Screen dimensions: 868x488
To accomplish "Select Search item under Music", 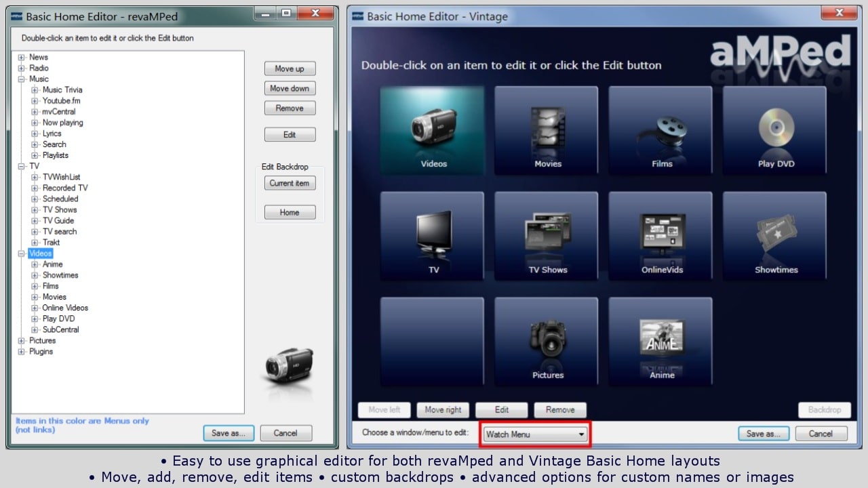I will pyautogui.click(x=54, y=144).
